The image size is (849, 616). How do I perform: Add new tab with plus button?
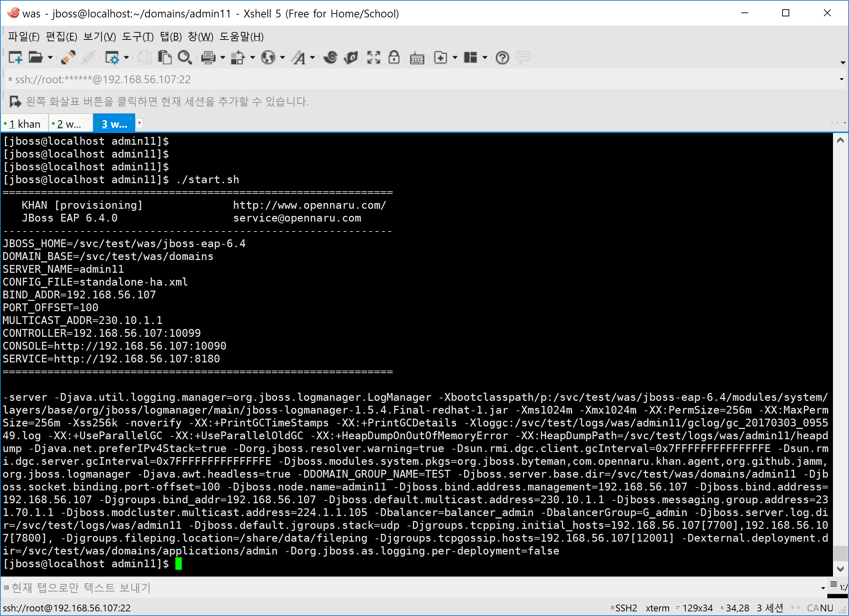click(139, 123)
